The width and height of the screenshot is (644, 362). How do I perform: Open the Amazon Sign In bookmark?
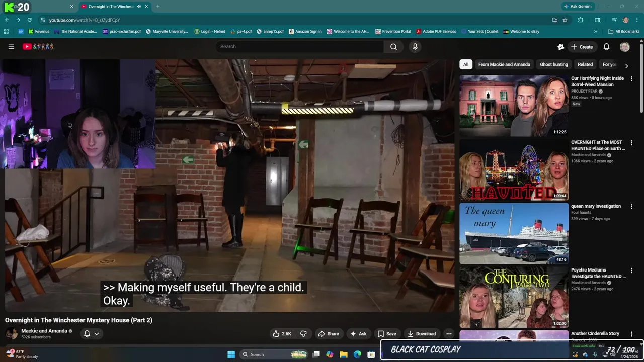pyautogui.click(x=305, y=31)
